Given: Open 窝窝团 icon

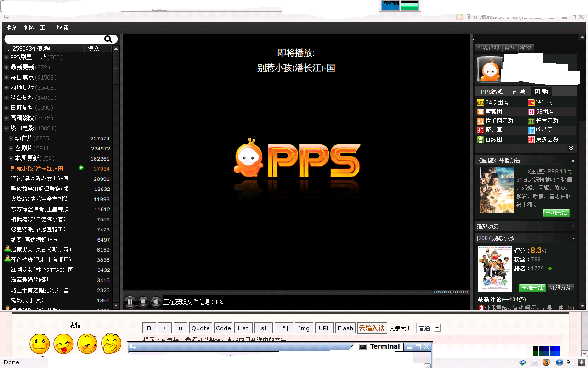Looking at the screenshot, I should tap(481, 112).
